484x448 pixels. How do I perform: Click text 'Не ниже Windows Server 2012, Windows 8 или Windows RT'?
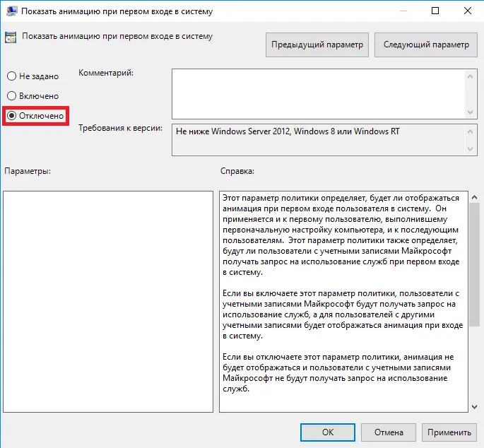click(288, 131)
